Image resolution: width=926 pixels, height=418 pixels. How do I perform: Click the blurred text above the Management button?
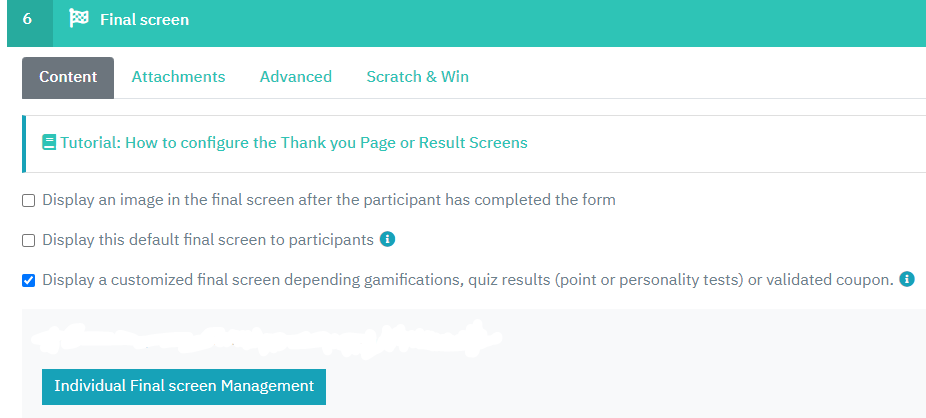(266, 339)
